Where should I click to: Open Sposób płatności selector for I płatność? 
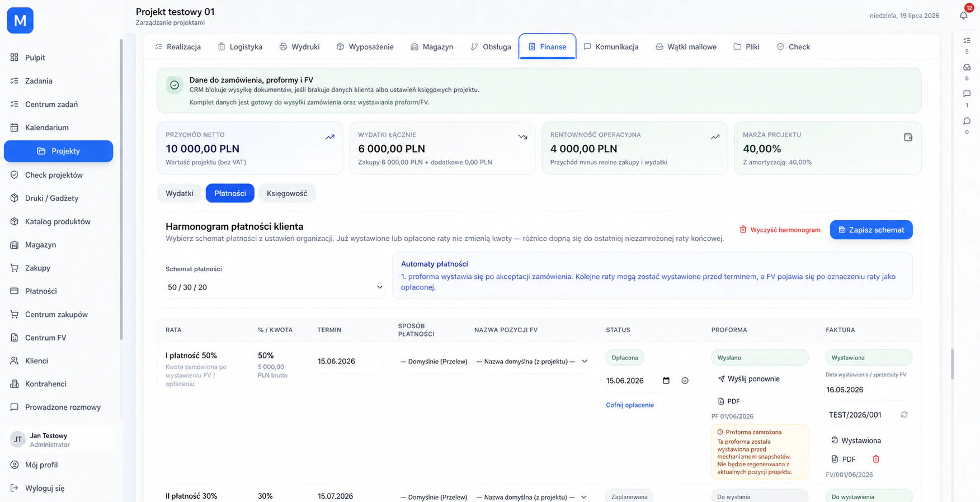click(x=434, y=362)
